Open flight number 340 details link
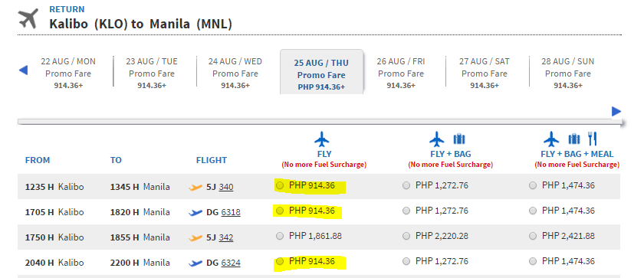The height and width of the screenshot is (278, 644). pos(226,188)
